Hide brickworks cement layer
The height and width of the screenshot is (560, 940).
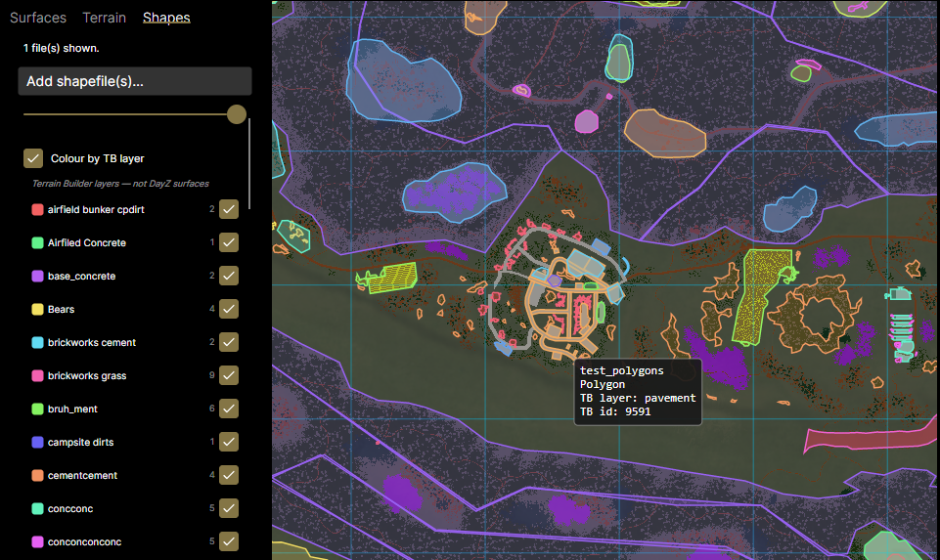coord(229,342)
